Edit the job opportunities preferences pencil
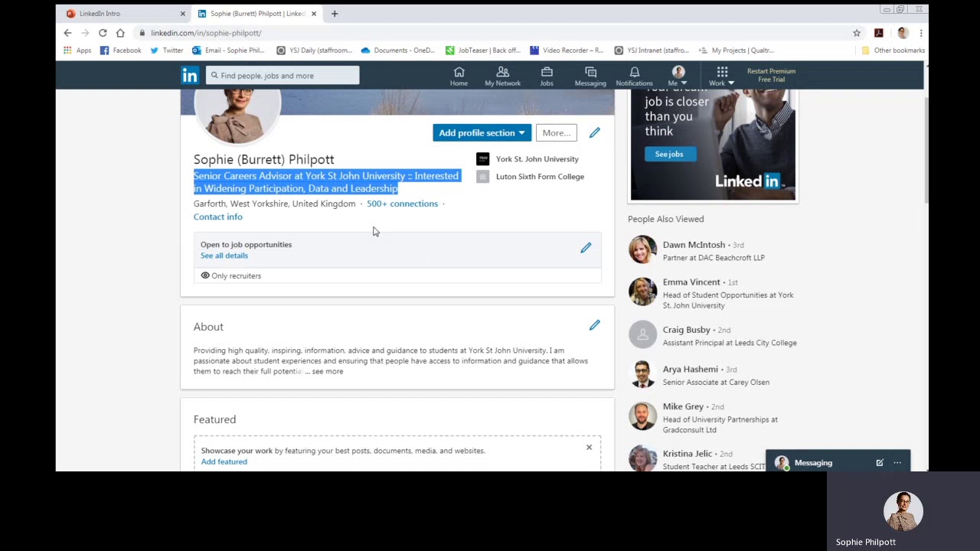Screen dimensions: 980x551 (x=586, y=248)
